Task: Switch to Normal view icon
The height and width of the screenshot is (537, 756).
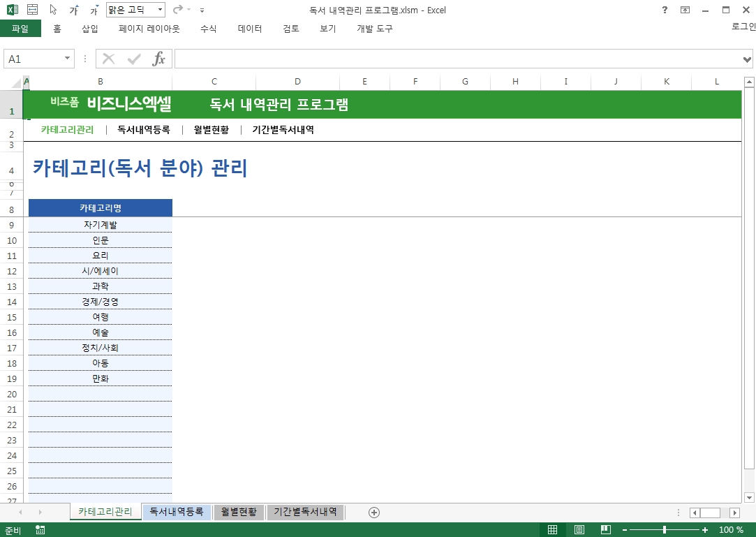Action: click(553, 530)
